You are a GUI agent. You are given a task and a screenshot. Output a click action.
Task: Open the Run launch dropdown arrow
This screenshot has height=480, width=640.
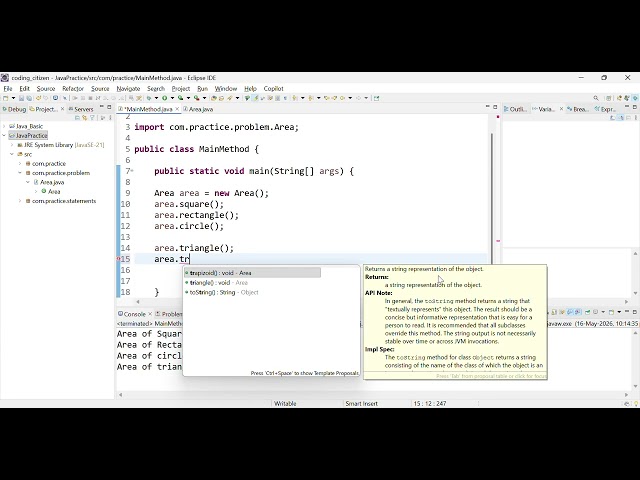(x=173, y=98)
